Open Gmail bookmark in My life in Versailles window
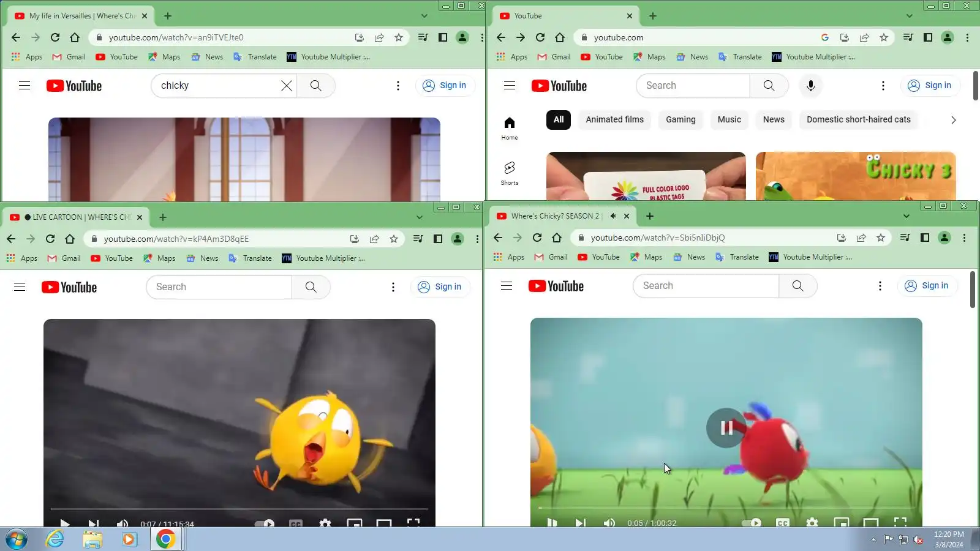The image size is (980, 551). tap(69, 57)
